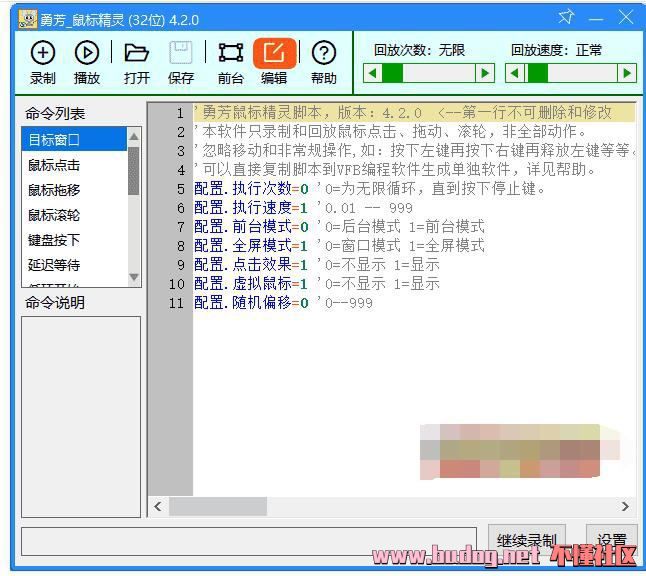This screenshot has height=576, width=646.
Task: Toggle 前台 foreground mode icon
Action: [230, 62]
